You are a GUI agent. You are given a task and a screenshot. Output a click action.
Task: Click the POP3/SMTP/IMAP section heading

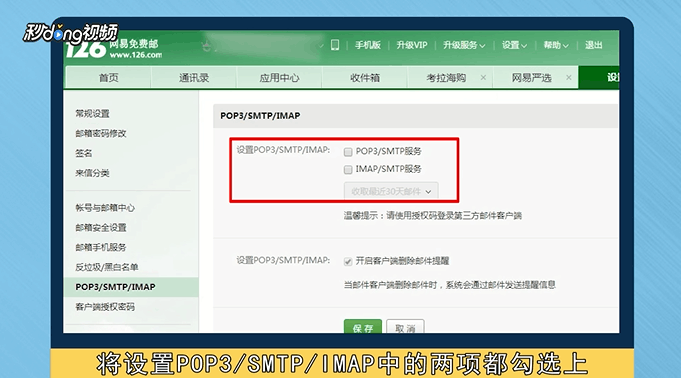(x=260, y=116)
